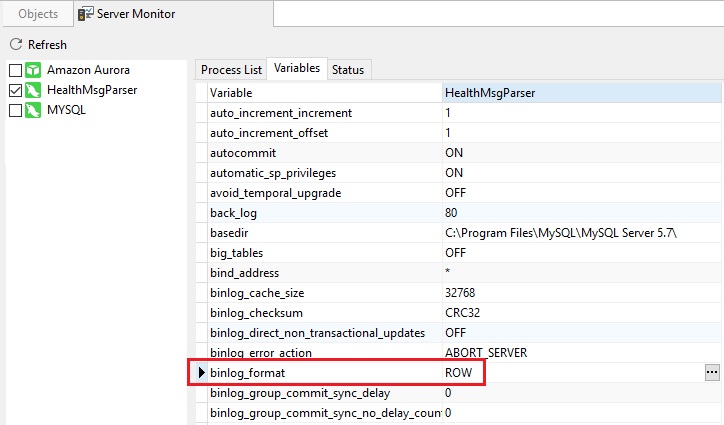Select the ROW value of binlog_format
Image resolution: width=724 pixels, height=425 pixels.
(459, 373)
